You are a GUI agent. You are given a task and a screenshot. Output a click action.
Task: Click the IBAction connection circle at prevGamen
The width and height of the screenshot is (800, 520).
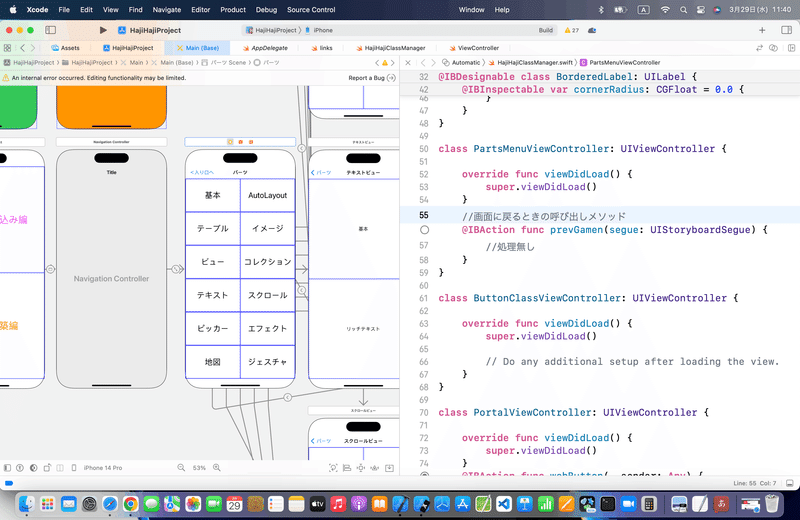[424, 230]
